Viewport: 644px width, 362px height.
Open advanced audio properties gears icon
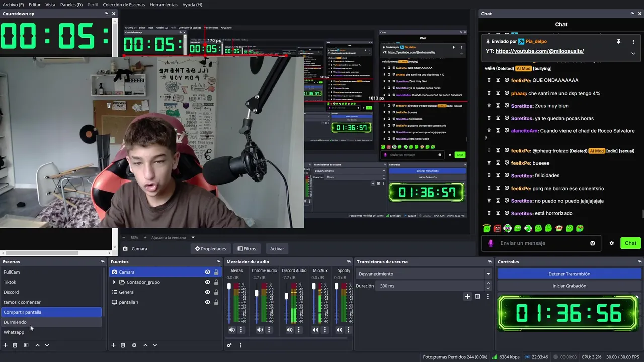point(229,345)
